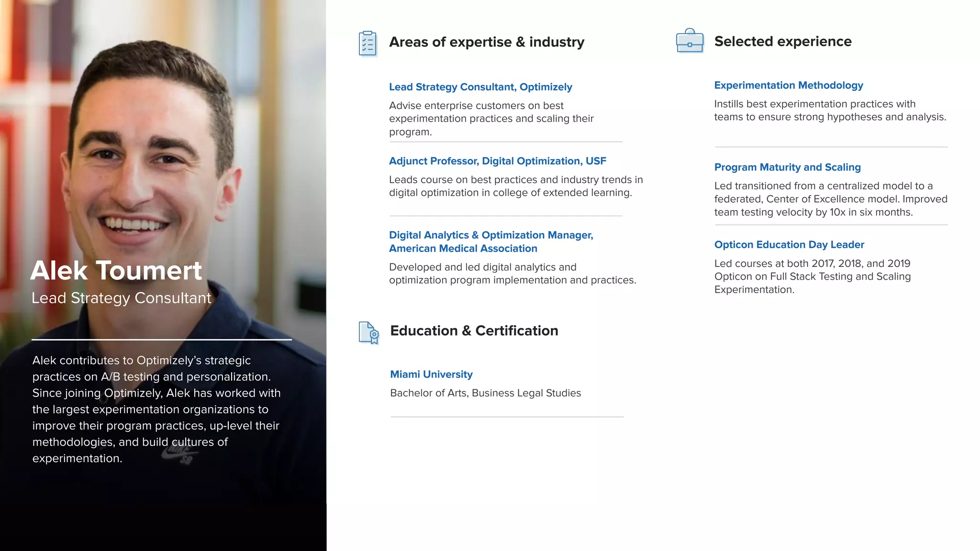Click the certificate document icon
Image resolution: width=980 pixels, height=551 pixels.
[x=368, y=332]
